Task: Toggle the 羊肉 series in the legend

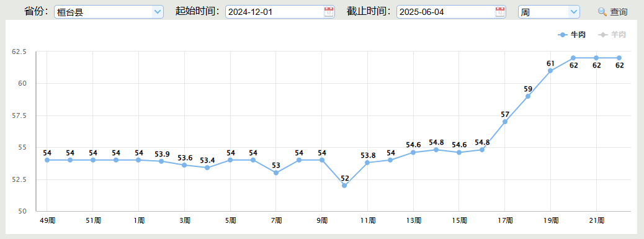Action: [612, 35]
